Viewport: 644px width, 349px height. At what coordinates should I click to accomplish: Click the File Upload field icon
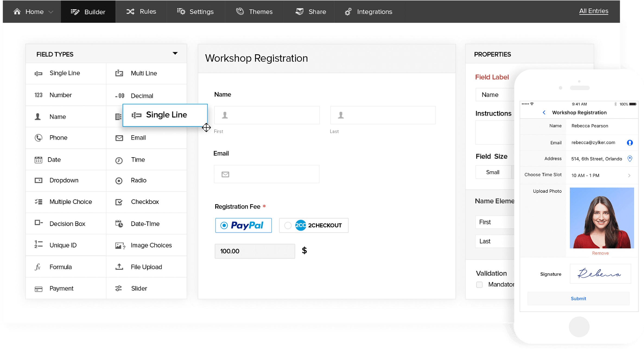click(119, 267)
